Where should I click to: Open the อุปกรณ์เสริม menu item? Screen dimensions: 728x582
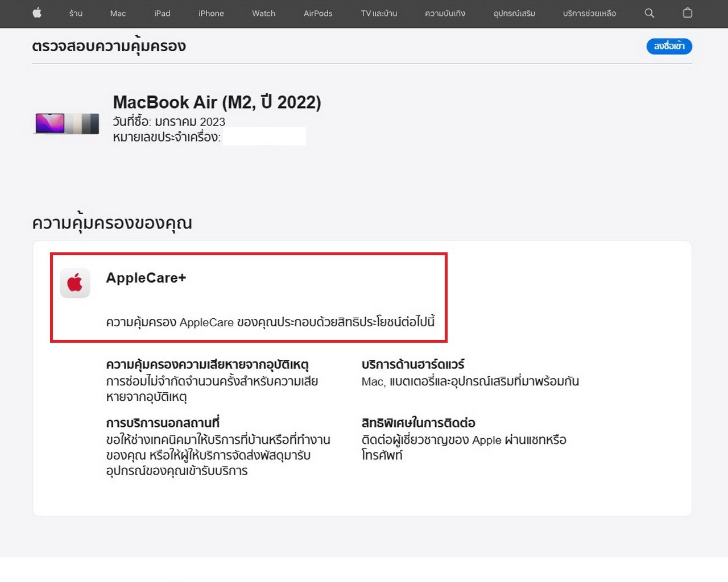tap(514, 13)
